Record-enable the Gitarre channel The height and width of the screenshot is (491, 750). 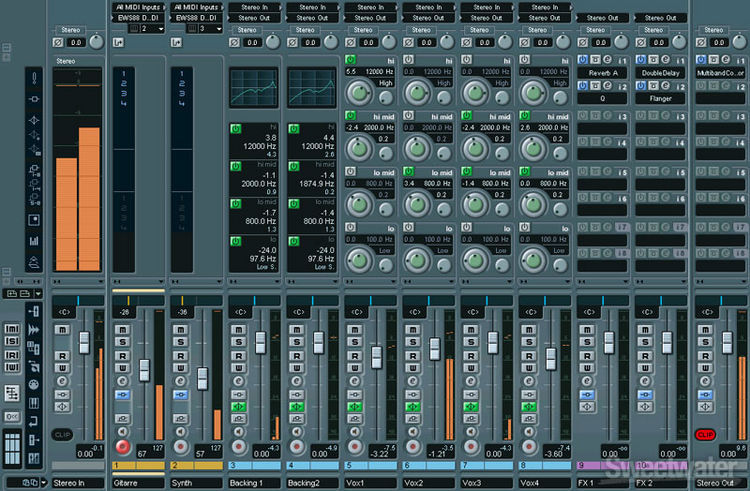(122, 447)
